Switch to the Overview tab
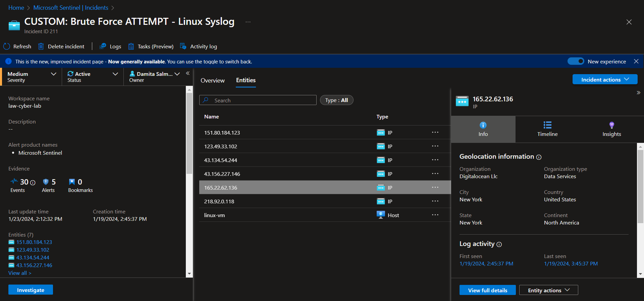Screen dimensions: 644x301 (x=213, y=81)
